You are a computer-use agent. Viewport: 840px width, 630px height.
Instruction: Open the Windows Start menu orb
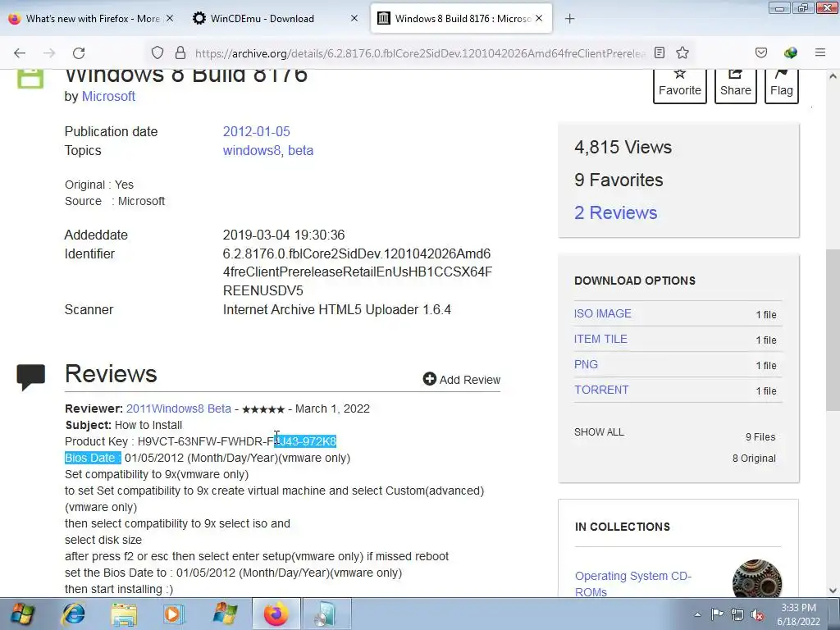22,614
